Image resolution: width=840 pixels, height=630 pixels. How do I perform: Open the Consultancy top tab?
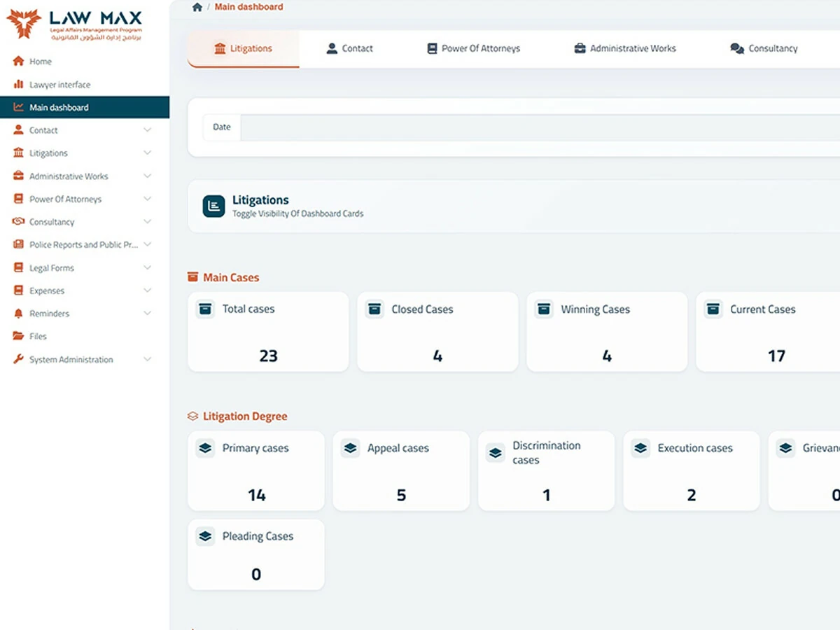tap(764, 48)
